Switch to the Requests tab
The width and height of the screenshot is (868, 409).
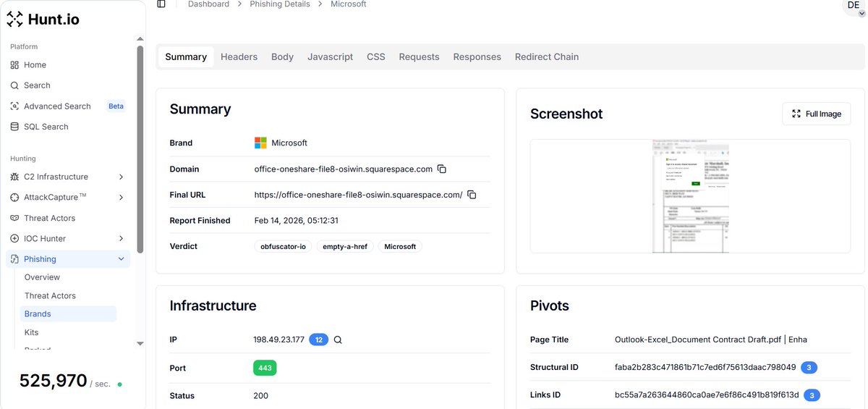(x=419, y=57)
